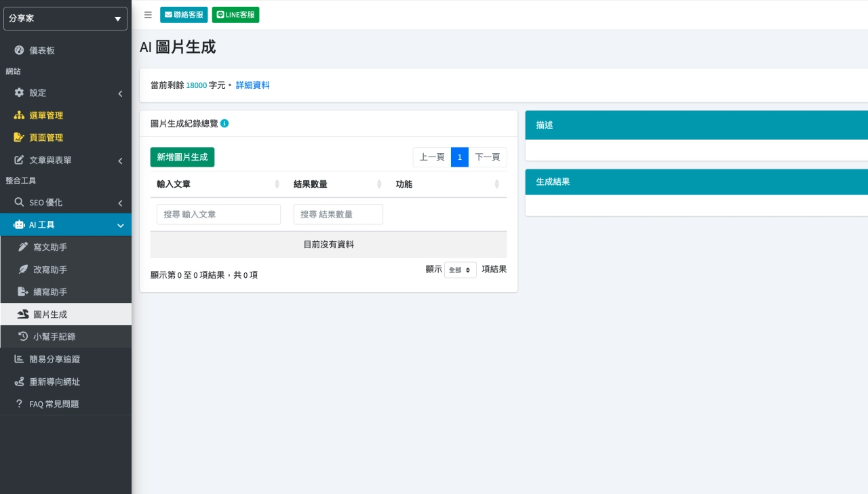Click the dashboard gauge icon
Image resolution: width=868 pixels, height=494 pixels.
19,50
